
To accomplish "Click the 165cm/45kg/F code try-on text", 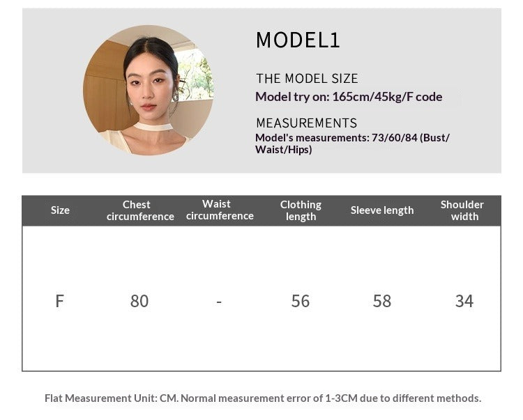I will 387,97.
